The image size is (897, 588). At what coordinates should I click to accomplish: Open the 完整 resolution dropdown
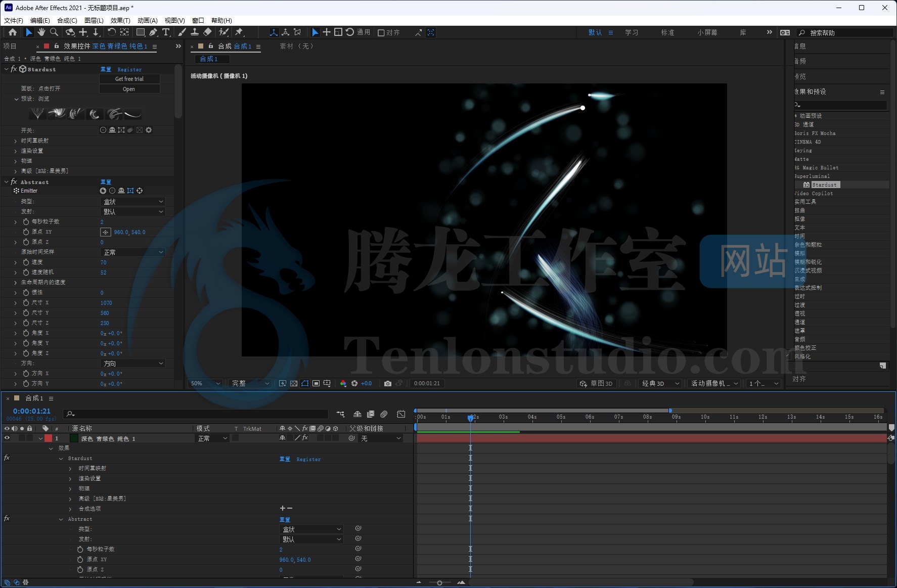[x=250, y=383]
